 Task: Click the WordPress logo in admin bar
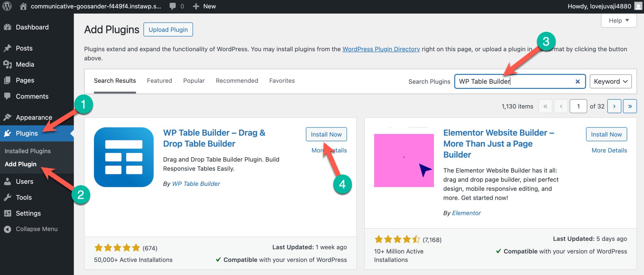coord(7,6)
